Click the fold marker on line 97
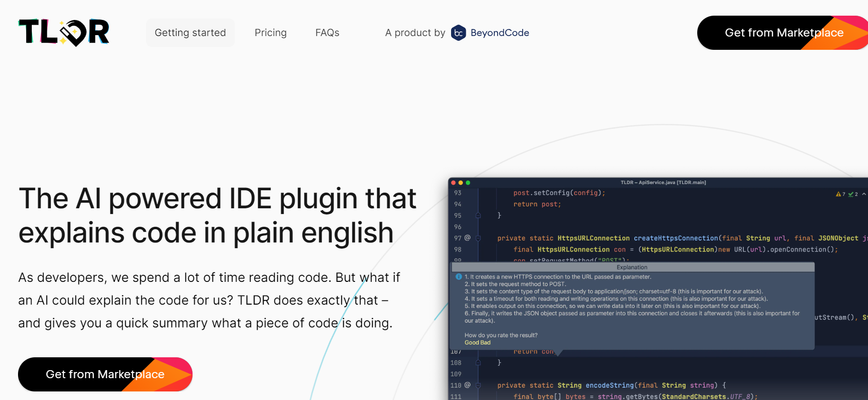Image resolution: width=868 pixels, height=400 pixels. [x=478, y=238]
